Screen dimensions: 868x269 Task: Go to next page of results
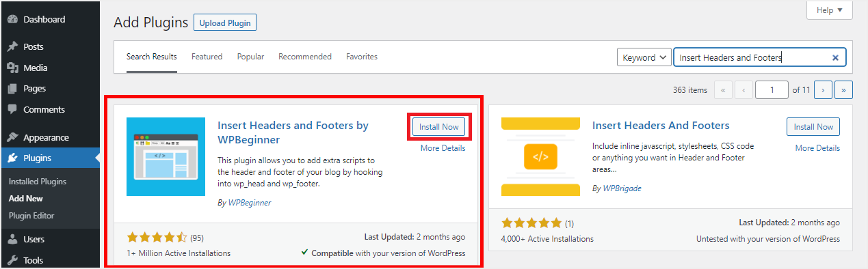[x=823, y=89]
